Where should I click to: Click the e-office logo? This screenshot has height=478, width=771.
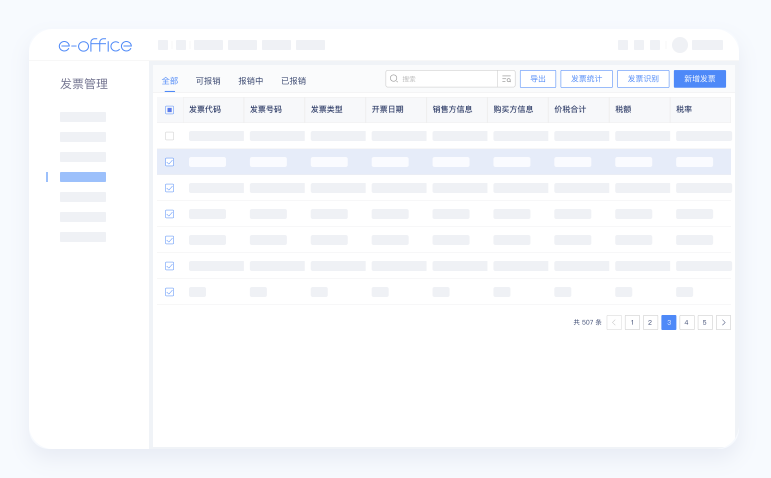point(95,45)
